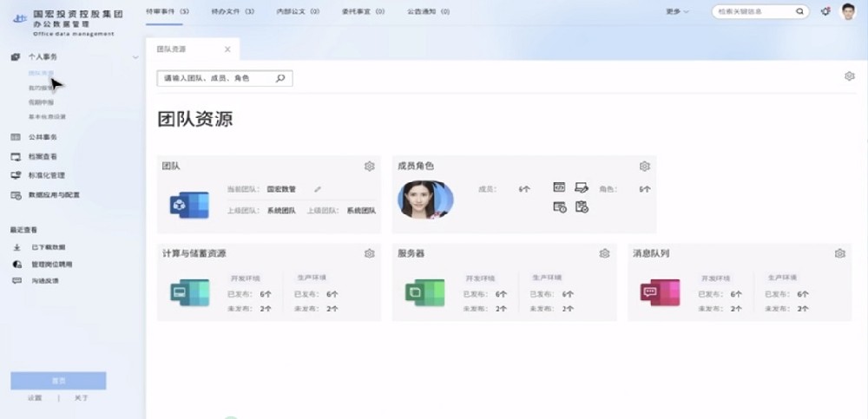Screen dimensions: 868x419
Task: Click the magenta 消息队列 card logo
Action: (x=660, y=293)
